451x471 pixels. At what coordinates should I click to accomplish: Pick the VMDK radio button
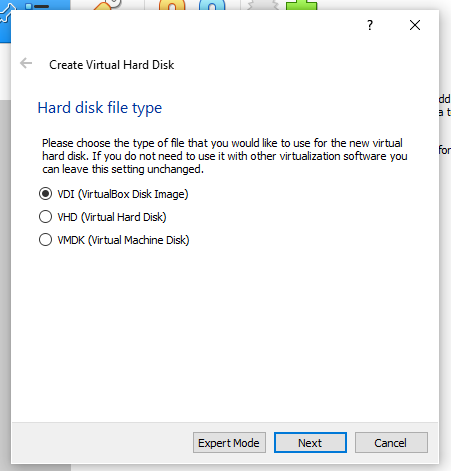tap(45, 240)
